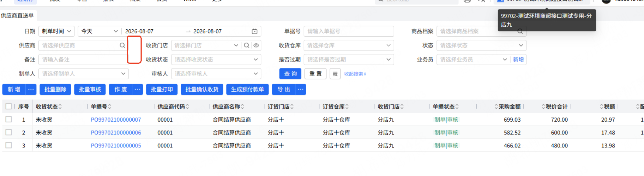Open more options beside 导出 button
This screenshot has width=644, height=176.
[x=301, y=90]
